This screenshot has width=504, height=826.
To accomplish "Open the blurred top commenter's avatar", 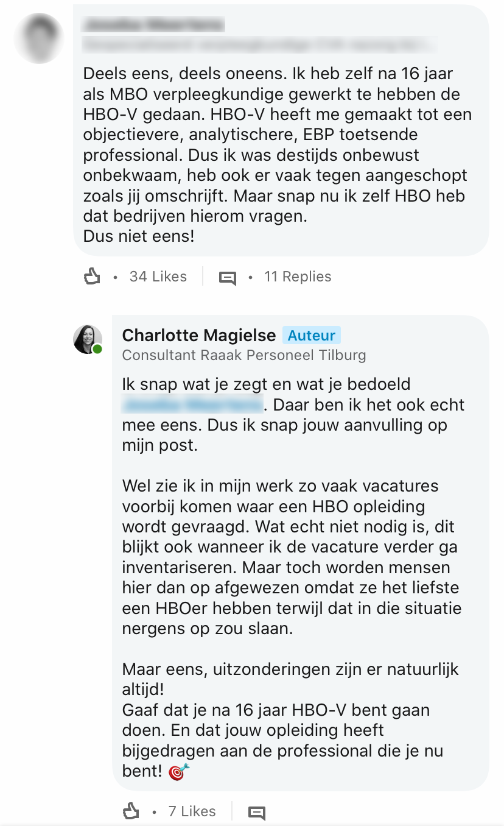I will pos(39,38).
